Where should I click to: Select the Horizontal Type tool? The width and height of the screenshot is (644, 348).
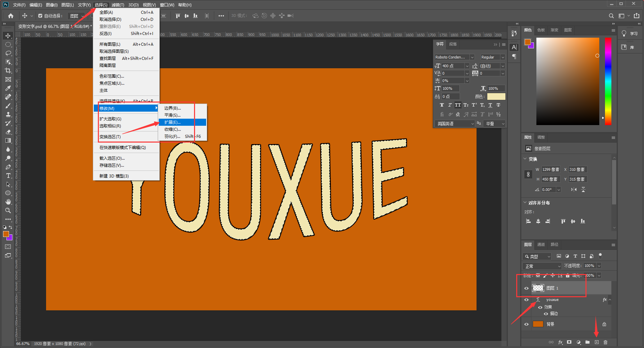8,176
